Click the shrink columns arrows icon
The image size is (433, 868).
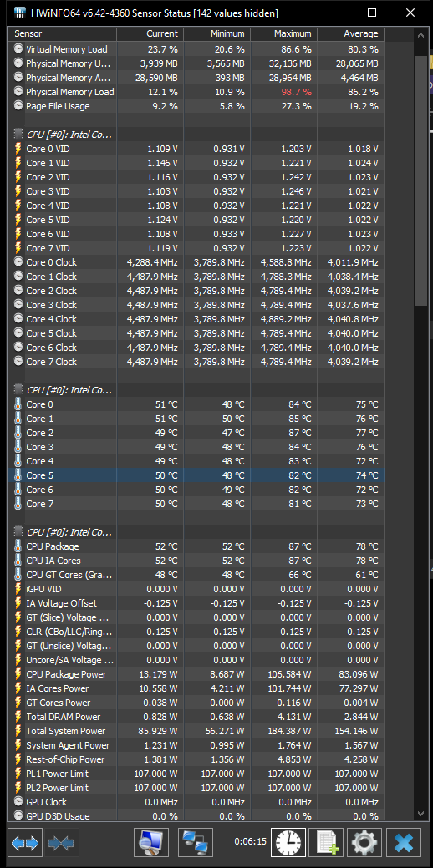tap(62, 843)
